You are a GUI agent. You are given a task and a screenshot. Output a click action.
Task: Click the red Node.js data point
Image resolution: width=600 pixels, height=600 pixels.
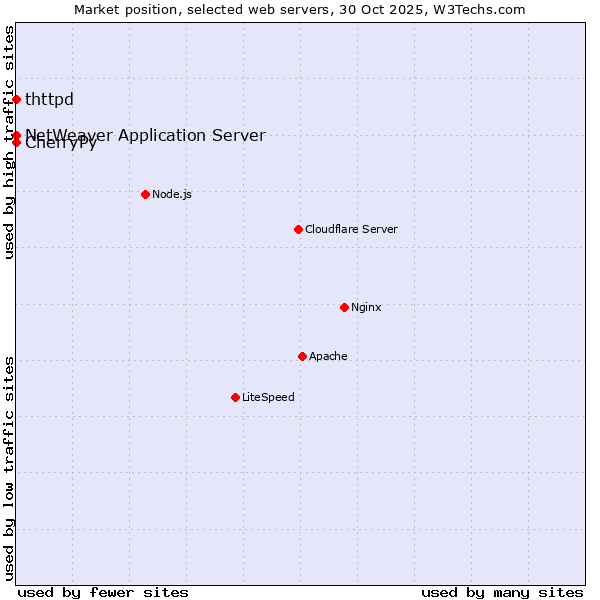pos(145,194)
